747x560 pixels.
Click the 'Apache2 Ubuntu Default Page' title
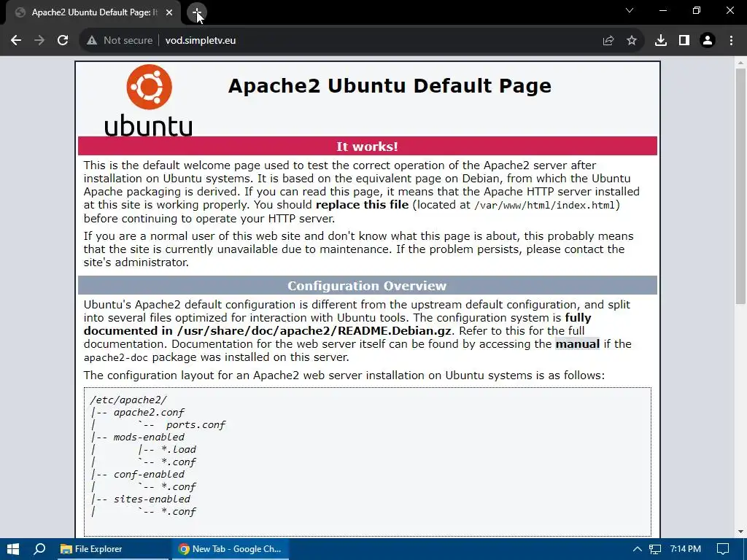pyautogui.click(x=390, y=86)
